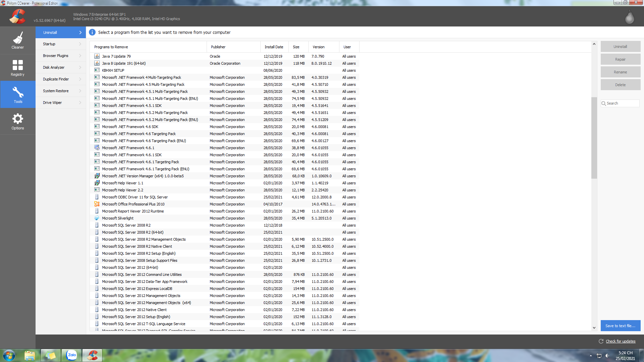Click CCleaner taskbar icon
Image resolution: width=644 pixels, height=362 pixels.
click(92, 355)
